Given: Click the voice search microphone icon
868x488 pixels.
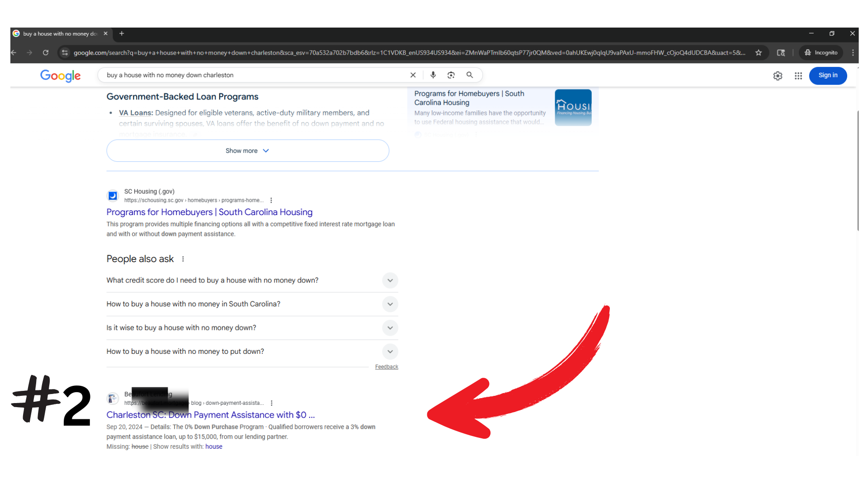Looking at the screenshot, I should [433, 75].
